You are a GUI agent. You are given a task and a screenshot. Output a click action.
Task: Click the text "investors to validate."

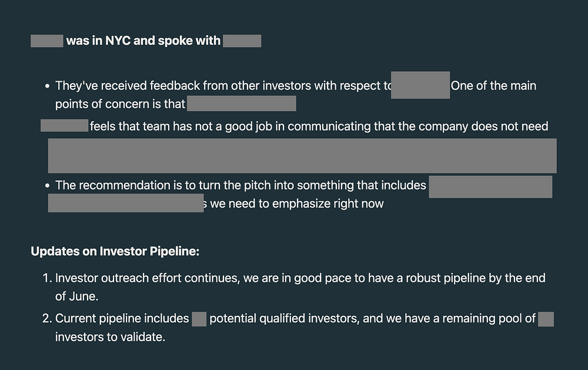click(x=110, y=338)
